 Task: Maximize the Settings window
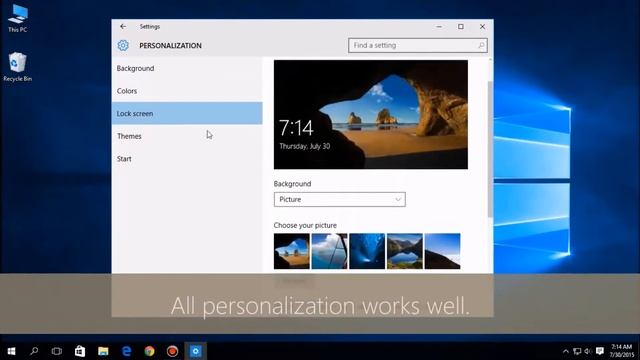click(x=461, y=27)
